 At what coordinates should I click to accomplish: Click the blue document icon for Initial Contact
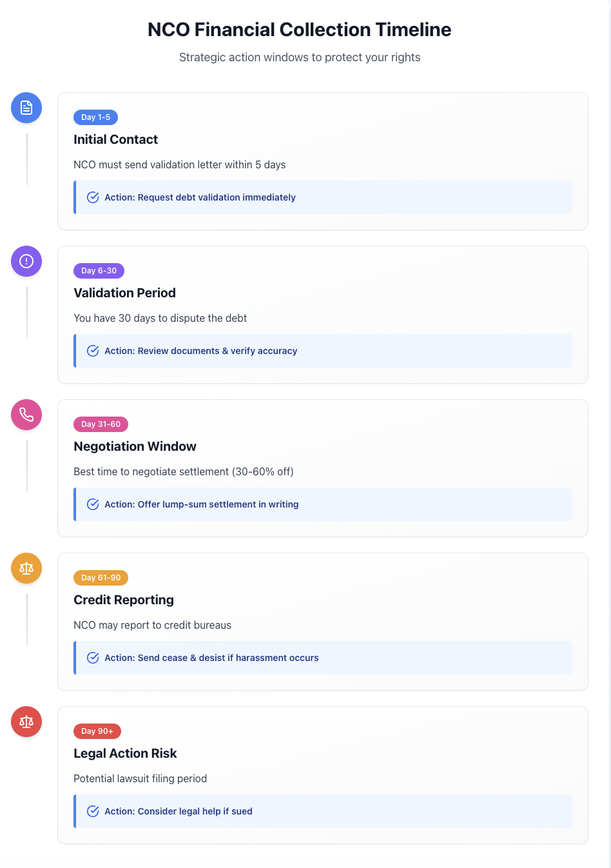(26, 108)
